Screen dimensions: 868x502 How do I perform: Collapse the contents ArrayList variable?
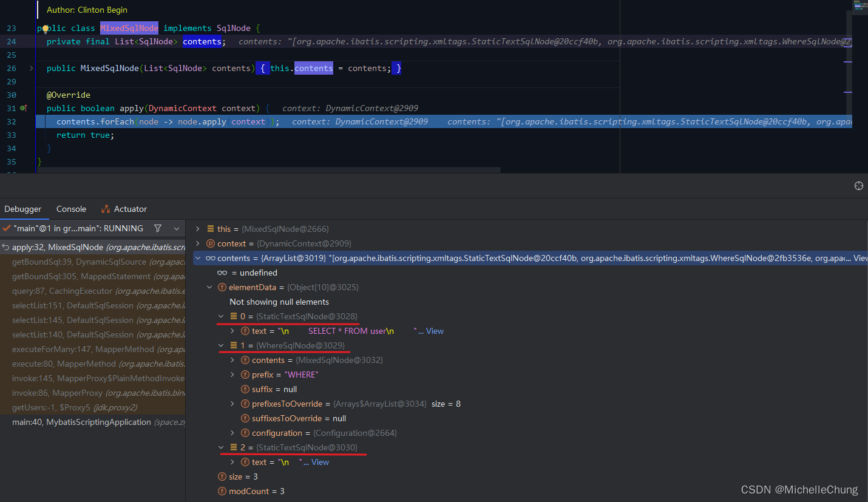(198, 258)
